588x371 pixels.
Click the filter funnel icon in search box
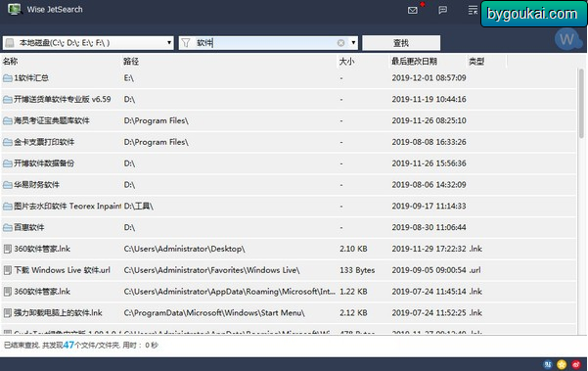(186, 43)
